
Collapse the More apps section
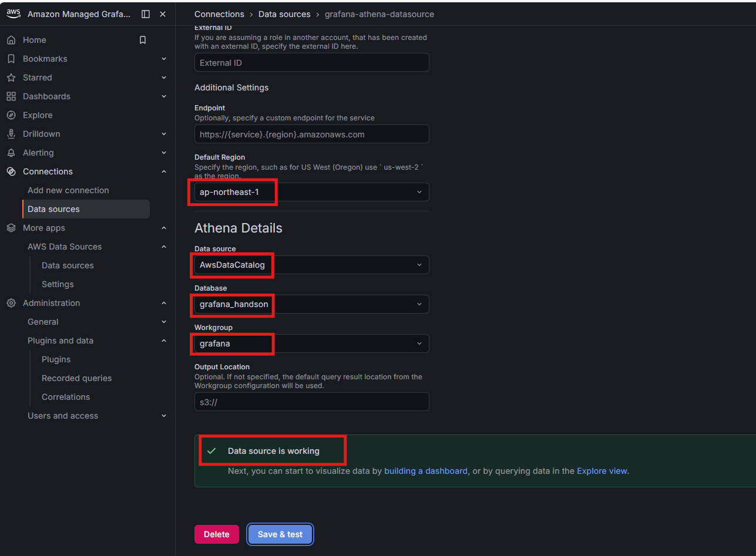(x=164, y=228)
